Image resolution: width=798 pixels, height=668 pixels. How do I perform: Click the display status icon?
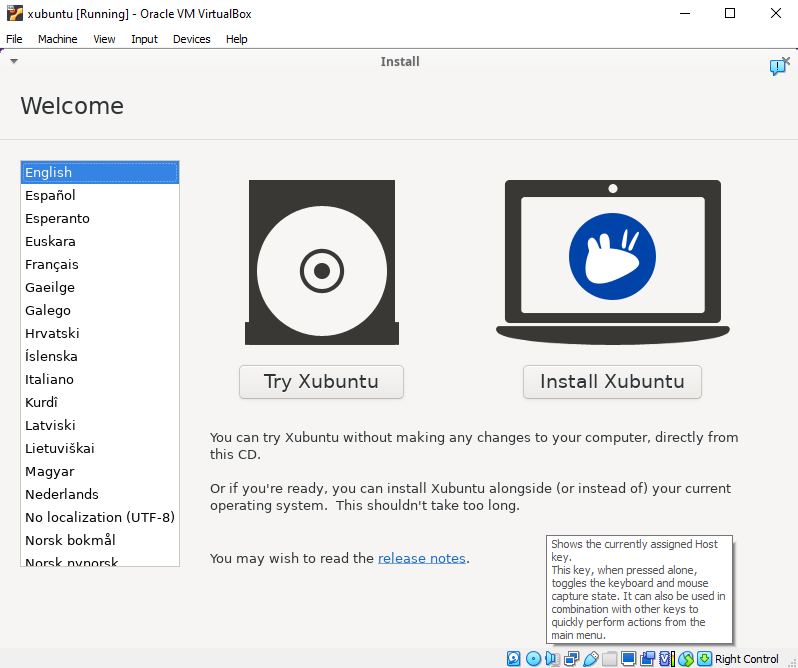coord(629,658)
